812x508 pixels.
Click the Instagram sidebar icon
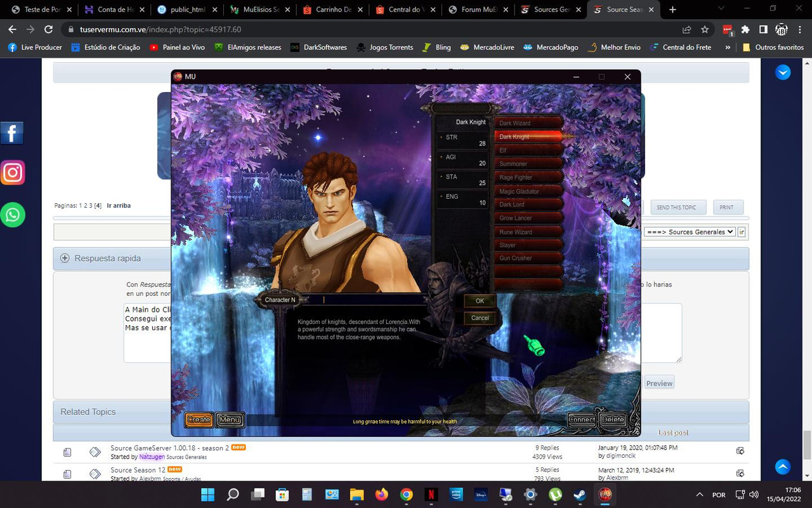point(13,173)
